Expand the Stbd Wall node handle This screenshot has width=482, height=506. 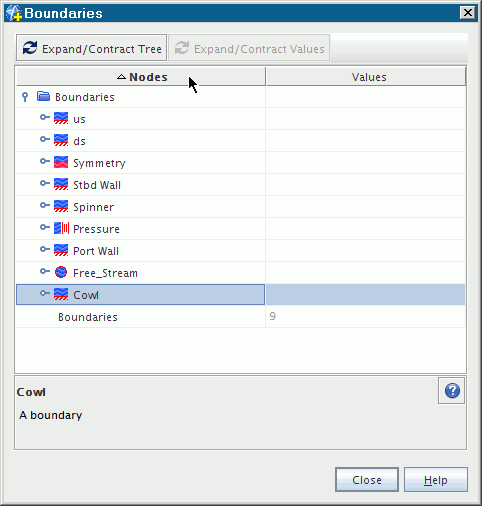tap(45, 183)
